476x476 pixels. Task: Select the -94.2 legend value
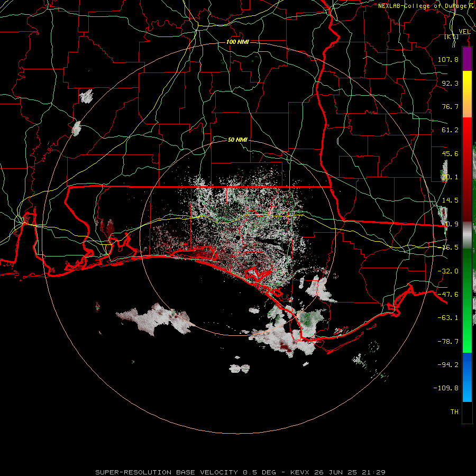point(448,364)
